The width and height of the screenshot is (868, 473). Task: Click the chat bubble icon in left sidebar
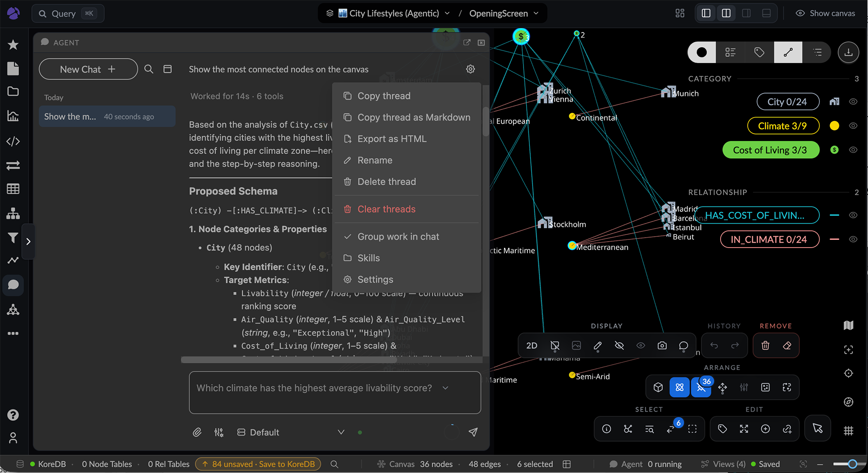pos(13,285)
